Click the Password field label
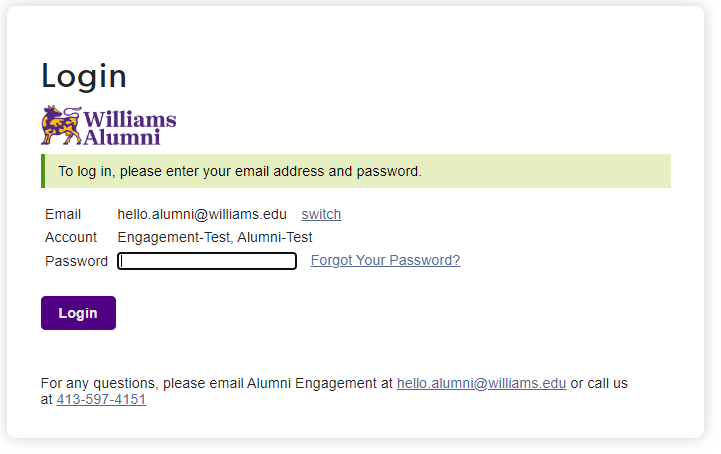Image resolution: width=721 pixels, height=454 pixels. (76, 261)
